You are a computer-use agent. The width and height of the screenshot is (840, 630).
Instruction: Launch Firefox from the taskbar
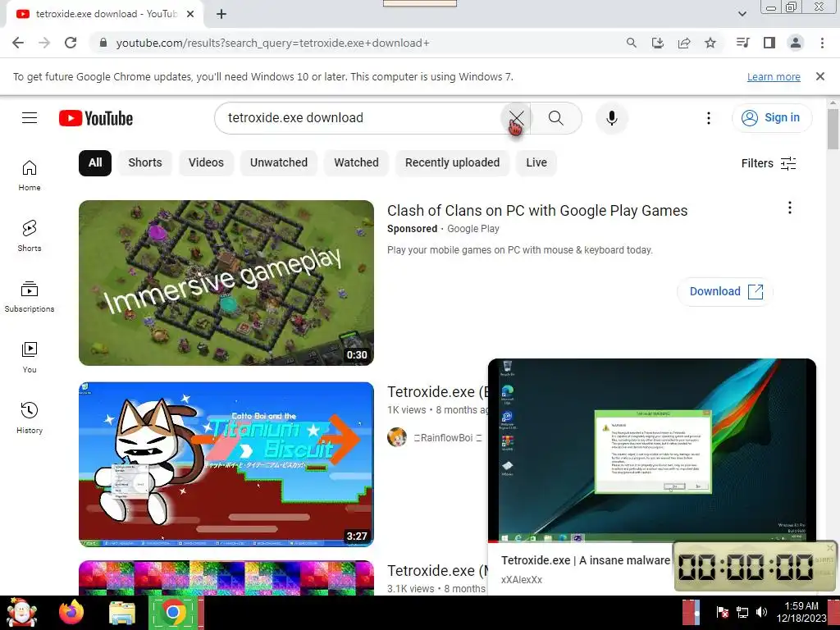[x=71, y=612]
